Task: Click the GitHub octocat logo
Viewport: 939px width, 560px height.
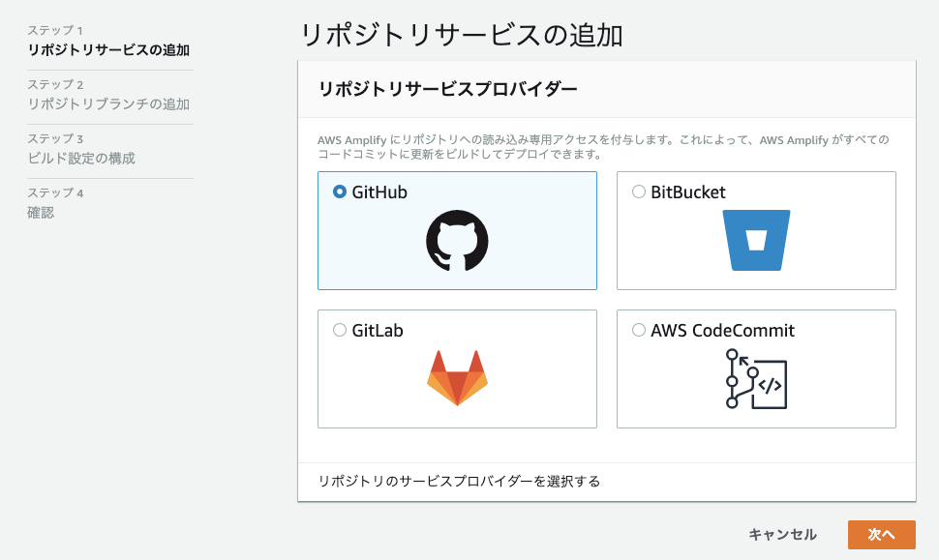Action: [x=457, y=241]
